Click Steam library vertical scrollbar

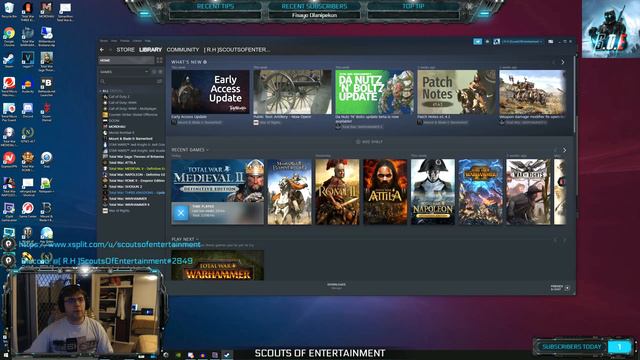[574, 94]
